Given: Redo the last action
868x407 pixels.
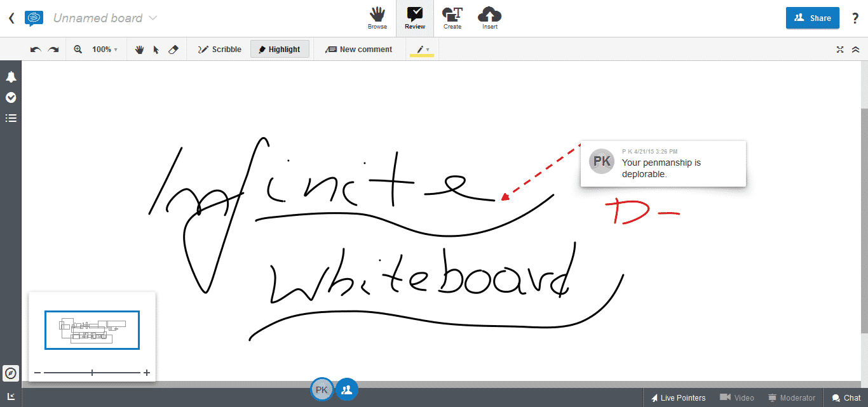Looking at the screenshot, I should (53, 49).
